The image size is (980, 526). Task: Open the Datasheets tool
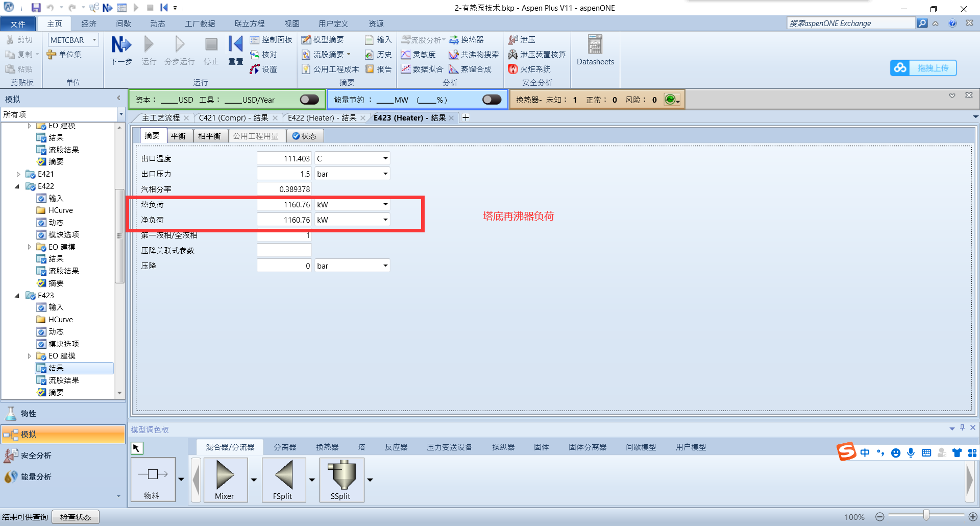[595, 50]
